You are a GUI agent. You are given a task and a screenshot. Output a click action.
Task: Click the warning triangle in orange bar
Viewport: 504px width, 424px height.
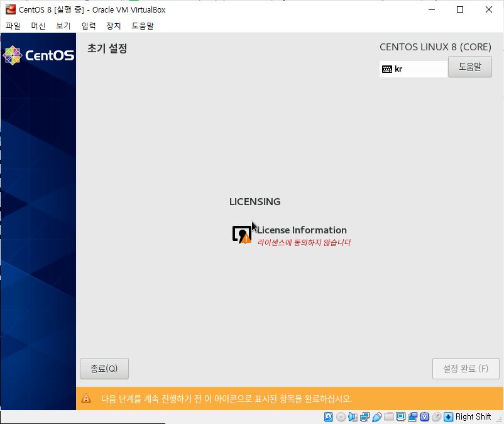(x=86, y=399)
